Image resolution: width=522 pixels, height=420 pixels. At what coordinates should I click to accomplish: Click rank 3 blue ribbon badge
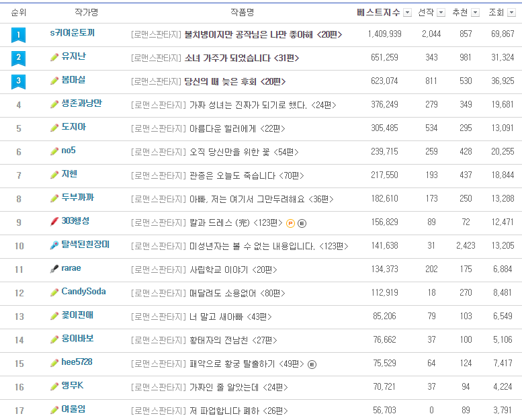tap(18, 82)
